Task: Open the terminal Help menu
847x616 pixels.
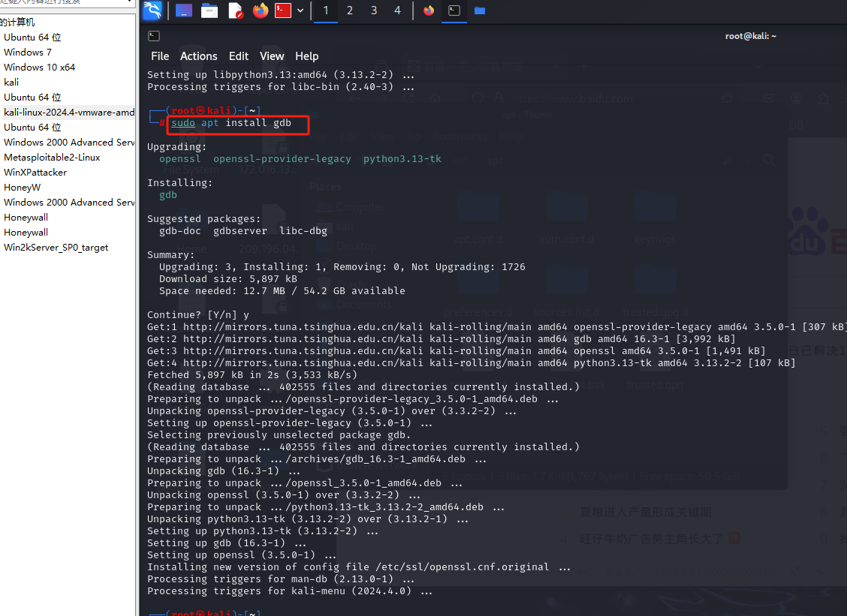Action: (x=307, y=56)
